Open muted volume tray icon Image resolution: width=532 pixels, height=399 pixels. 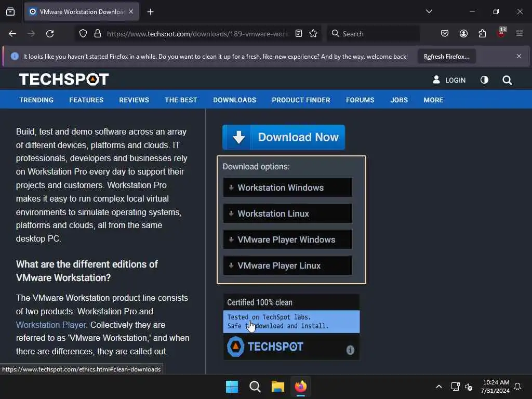pos(469,387)
